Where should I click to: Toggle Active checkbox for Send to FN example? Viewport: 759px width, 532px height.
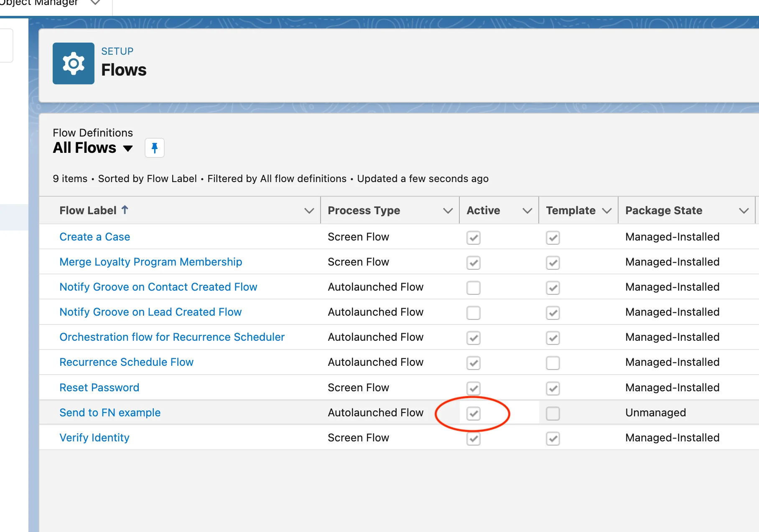tap(473, 413)
